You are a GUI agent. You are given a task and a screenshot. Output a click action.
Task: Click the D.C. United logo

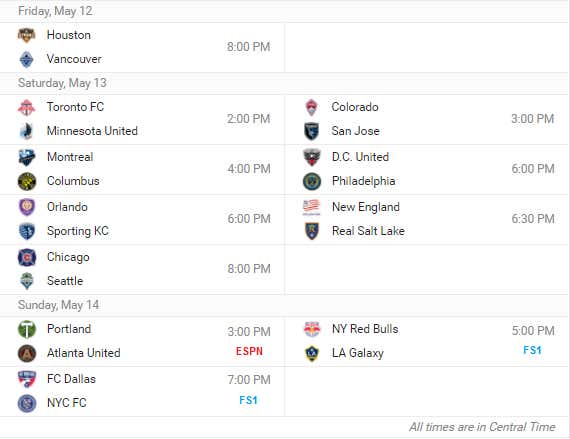click(312, 157)
